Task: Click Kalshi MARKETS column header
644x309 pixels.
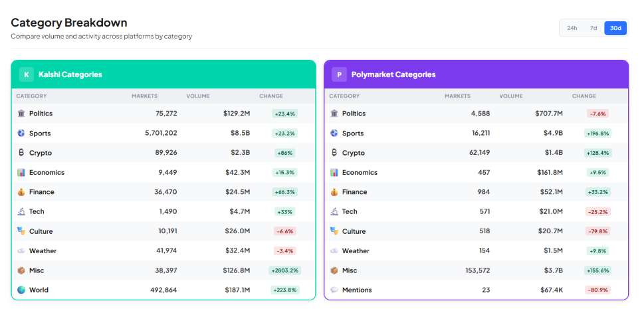Action: [x=145, y=96]
